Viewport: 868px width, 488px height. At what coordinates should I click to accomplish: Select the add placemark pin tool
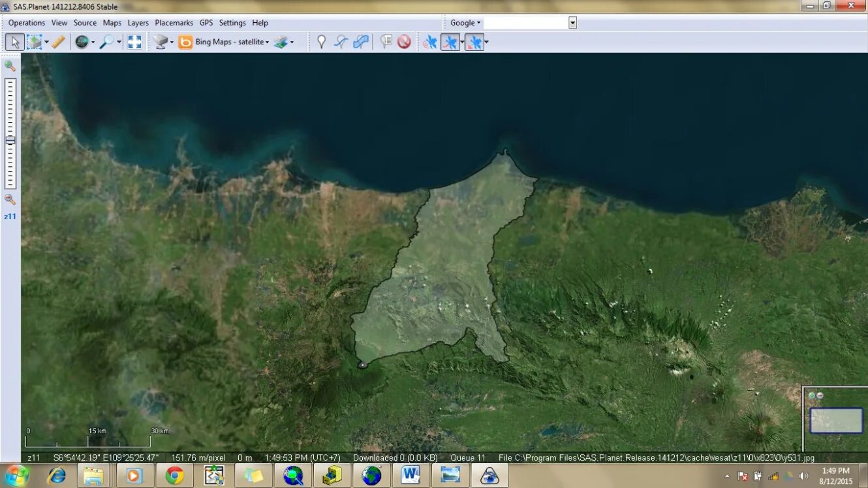click(x=321, y=42)
